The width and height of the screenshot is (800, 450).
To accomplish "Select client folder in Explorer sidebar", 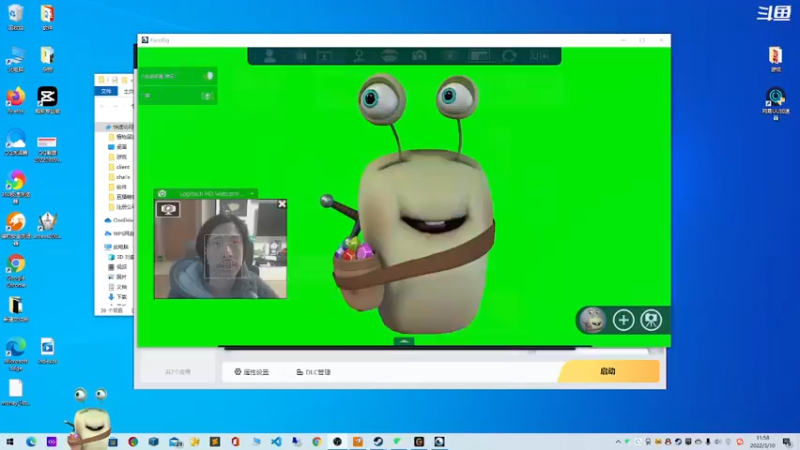I will 119,167.
